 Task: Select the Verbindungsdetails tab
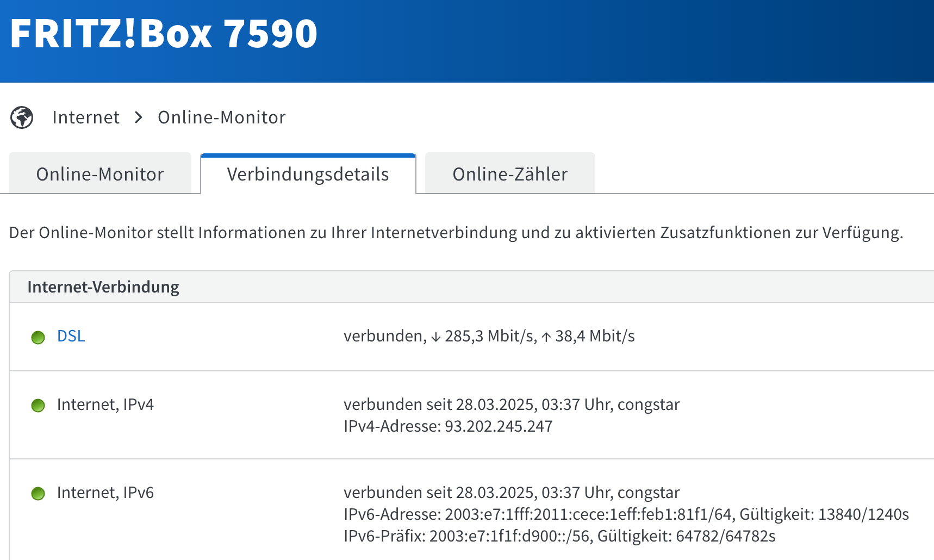[308, 174]
